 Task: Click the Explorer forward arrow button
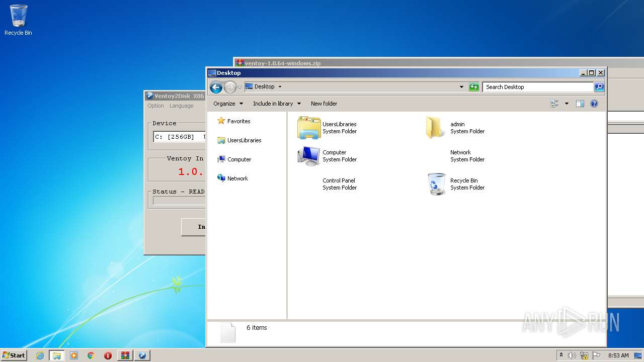pyautogui.click(x=230, y=87)
